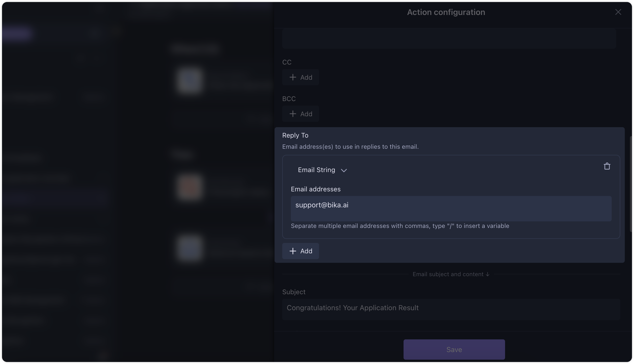This screenshot has height=364, width=634.
Task: Click the hint text about separating emails with commas
Action: tap(400, 226)
